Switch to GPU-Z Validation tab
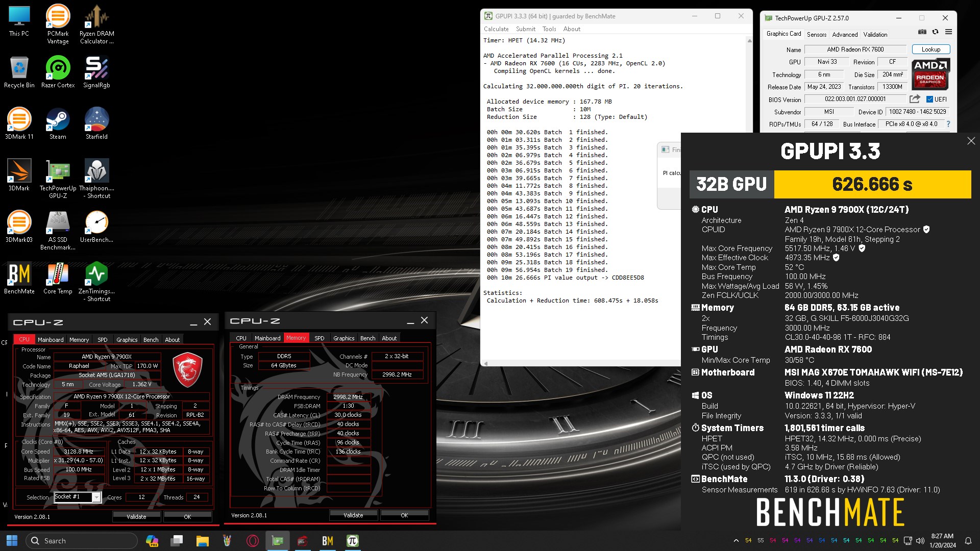The image size is (980, 551). pyautogui.click(x=875, y=35)
